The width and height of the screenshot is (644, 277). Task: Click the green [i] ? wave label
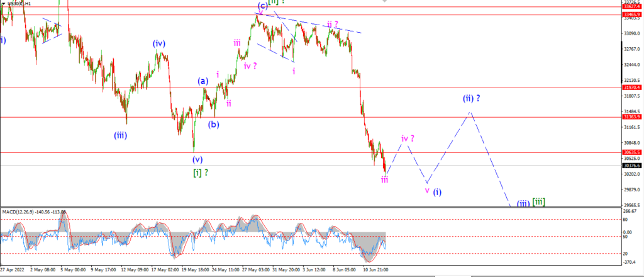[200, 172]
